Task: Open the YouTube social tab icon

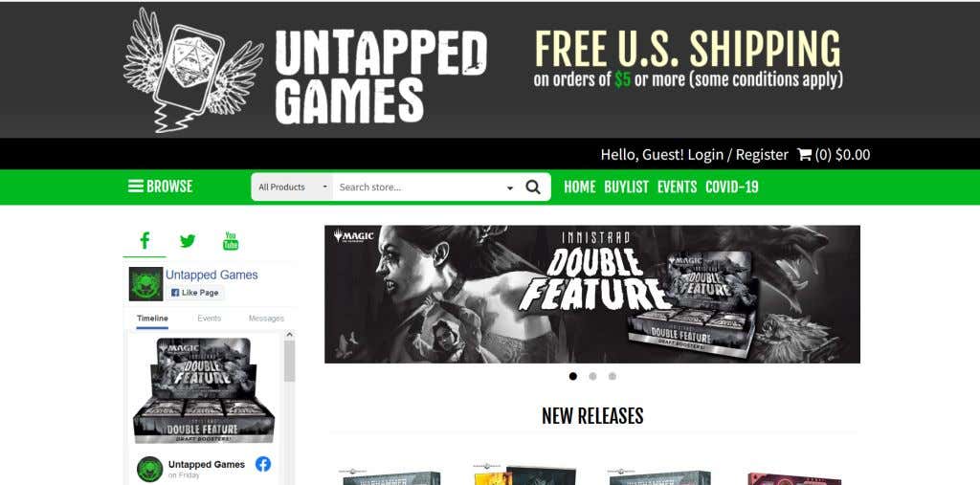Action: (231, 241)
